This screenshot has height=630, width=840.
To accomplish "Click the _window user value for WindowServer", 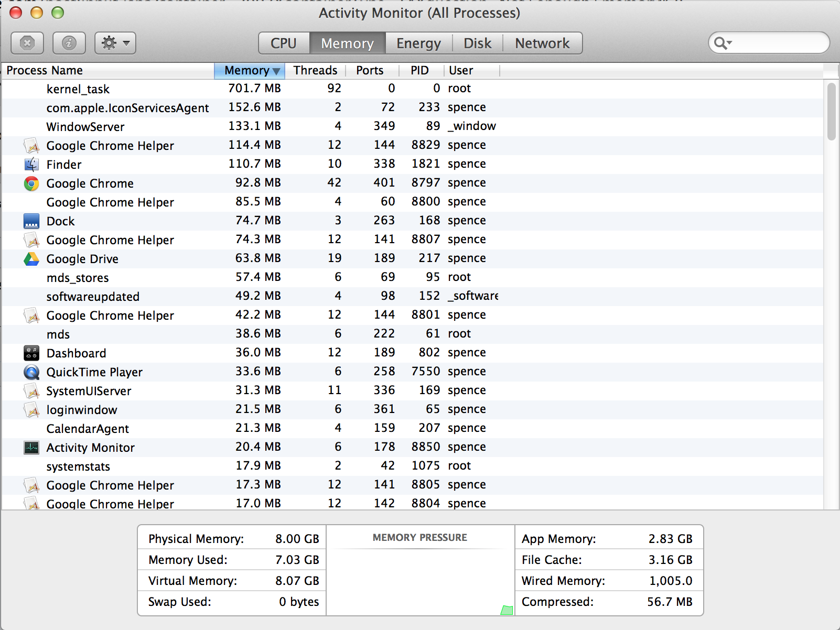I will (x=472, y=126).
